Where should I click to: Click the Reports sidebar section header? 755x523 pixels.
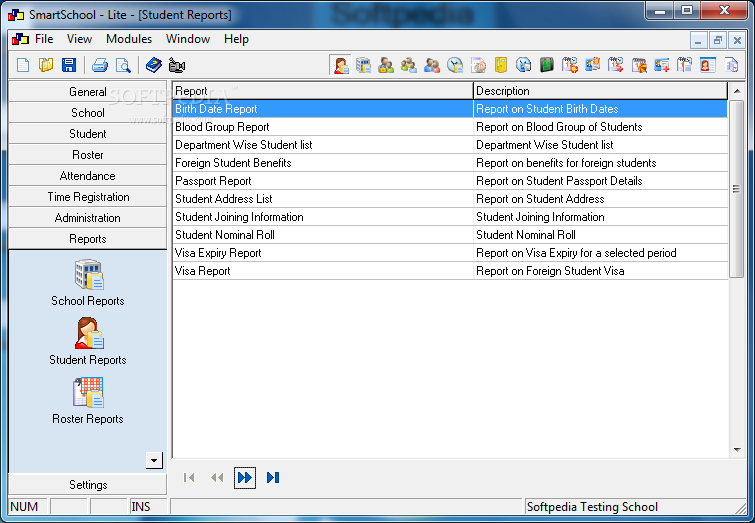click(88, 239)
